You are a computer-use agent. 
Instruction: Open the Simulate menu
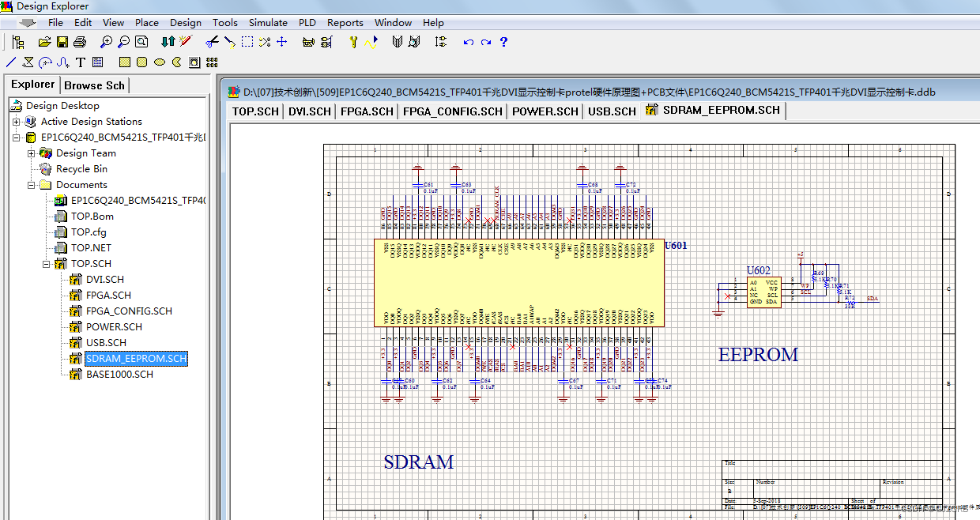coord(268,22)
